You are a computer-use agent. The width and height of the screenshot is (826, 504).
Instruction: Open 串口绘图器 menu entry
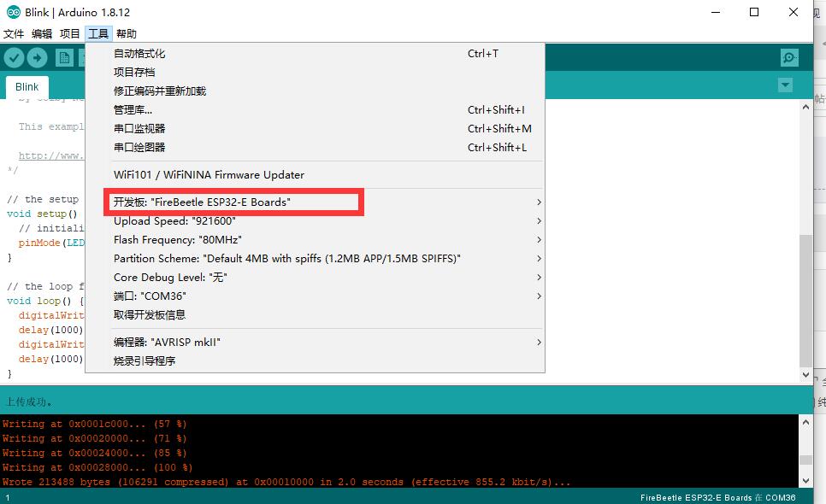pos(315,147)
